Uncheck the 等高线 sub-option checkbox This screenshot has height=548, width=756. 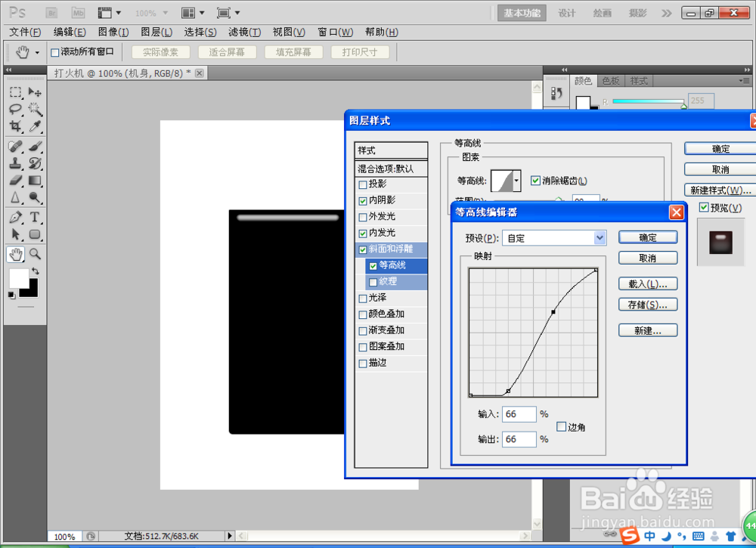[x=373, y=265]
